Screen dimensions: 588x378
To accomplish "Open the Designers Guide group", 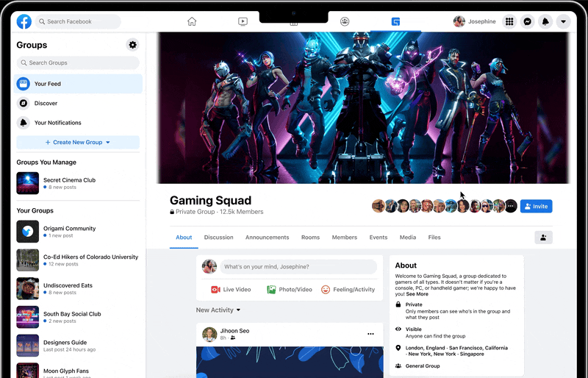I will point(78,346).
